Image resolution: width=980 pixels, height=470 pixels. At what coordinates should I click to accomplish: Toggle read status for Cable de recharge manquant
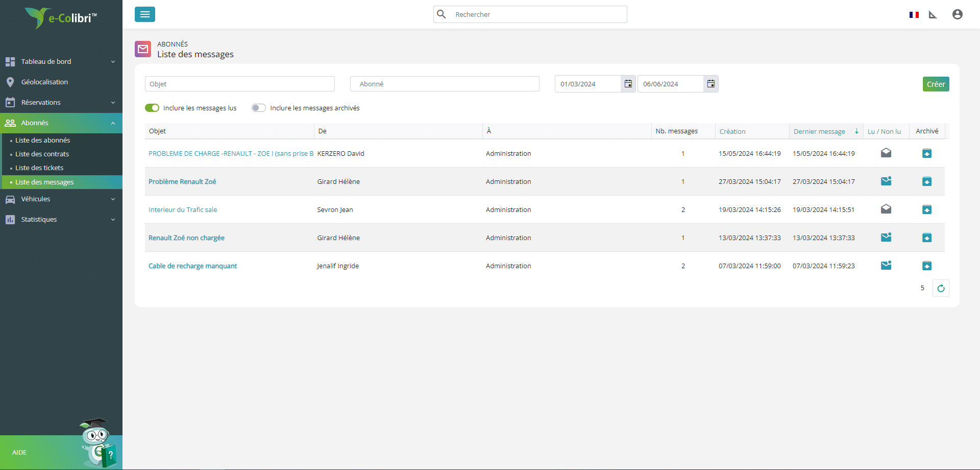(886, 265)
